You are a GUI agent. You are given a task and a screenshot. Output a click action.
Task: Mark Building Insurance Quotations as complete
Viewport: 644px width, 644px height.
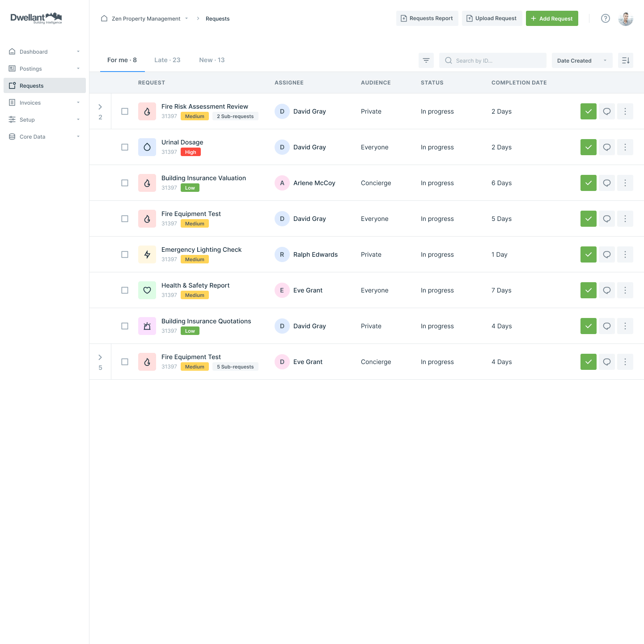[588, 326]
